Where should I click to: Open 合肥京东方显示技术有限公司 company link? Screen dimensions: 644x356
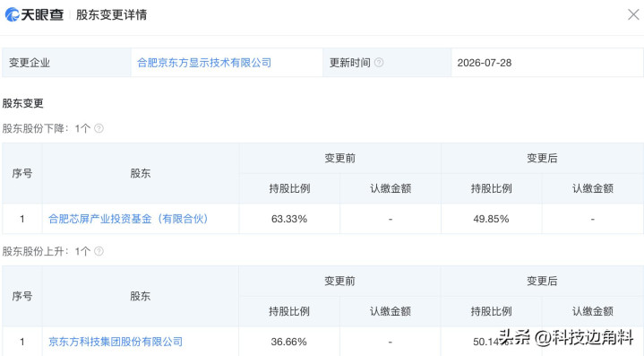[204, 63]
